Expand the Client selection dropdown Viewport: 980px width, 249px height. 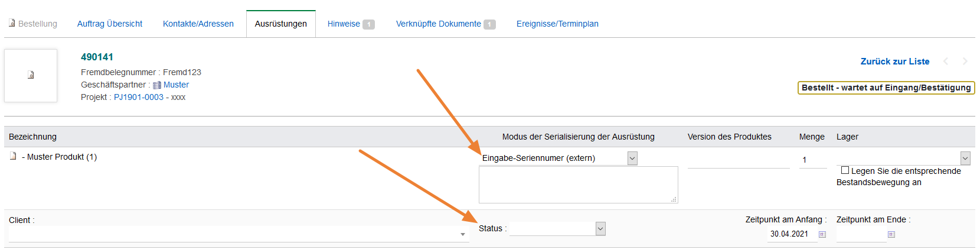463,235
